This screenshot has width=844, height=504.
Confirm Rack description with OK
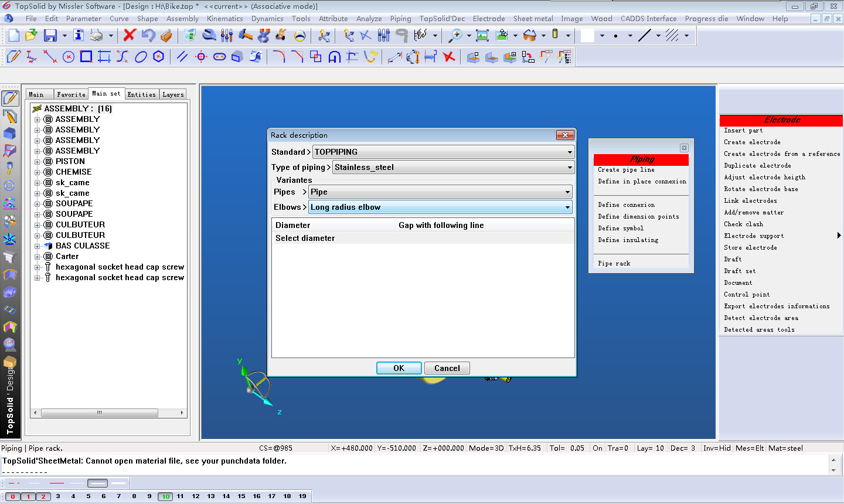coord(399,368)
